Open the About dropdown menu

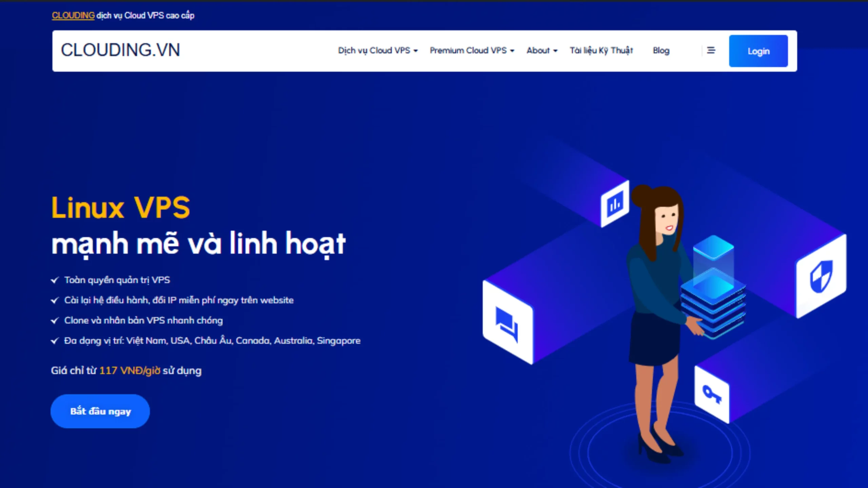pos(542,50)
